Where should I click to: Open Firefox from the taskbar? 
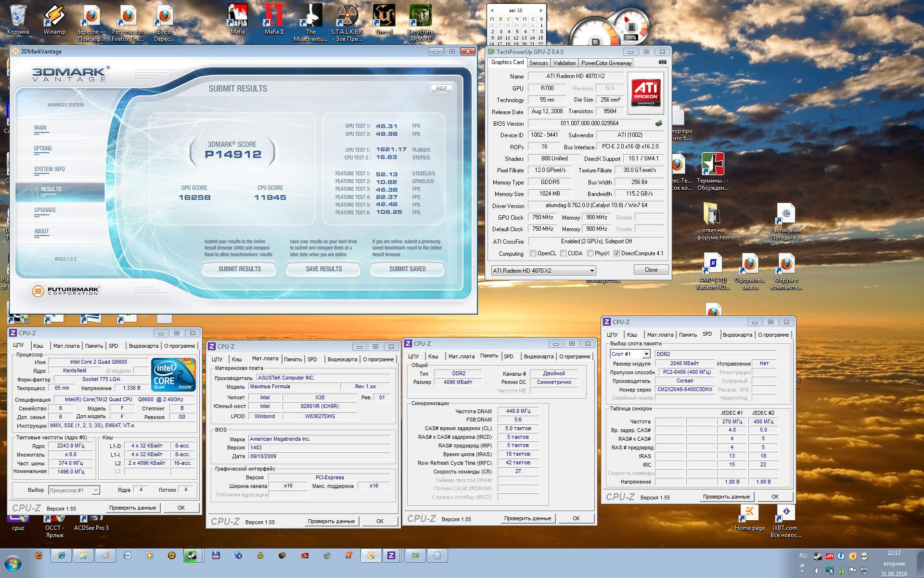tap(39, 555)
